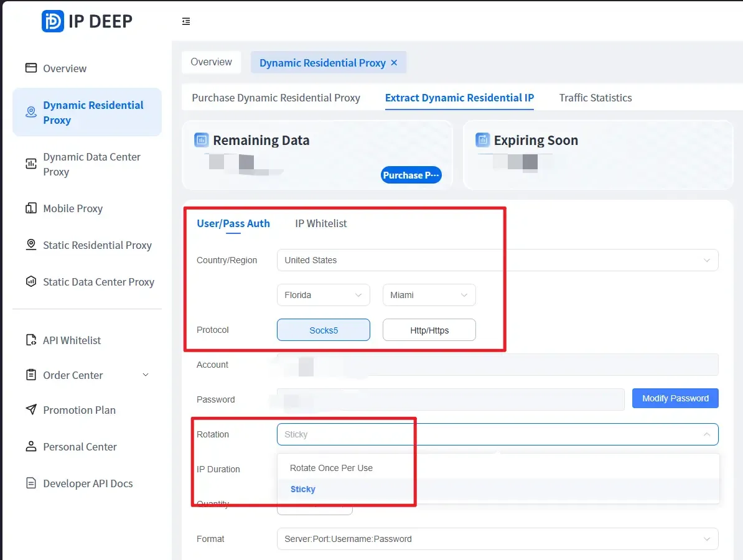This screenshot has width=743, height=560.
Task: Open Dynamic Data Center Proxy page
Action: [92, 164]
